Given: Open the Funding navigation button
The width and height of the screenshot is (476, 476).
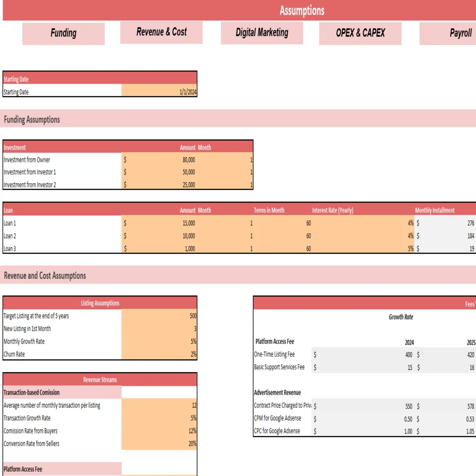Looking at the screenshot, I should 63,33.
